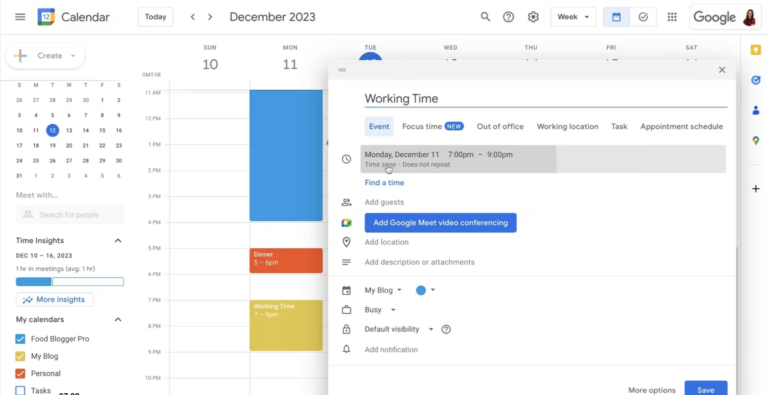Open Google Tasks in side panel

756,80
